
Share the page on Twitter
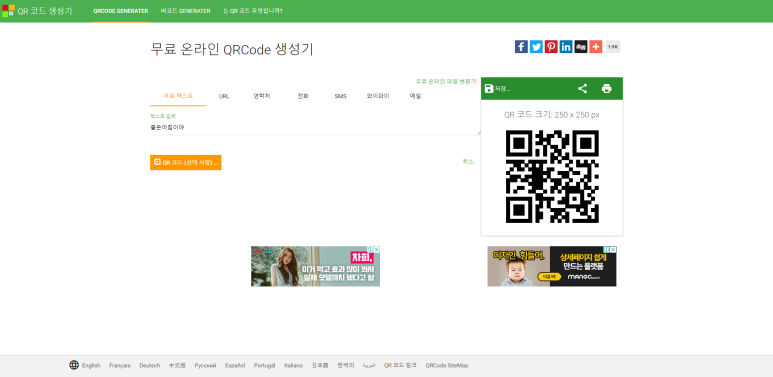(x=536, y=47)
